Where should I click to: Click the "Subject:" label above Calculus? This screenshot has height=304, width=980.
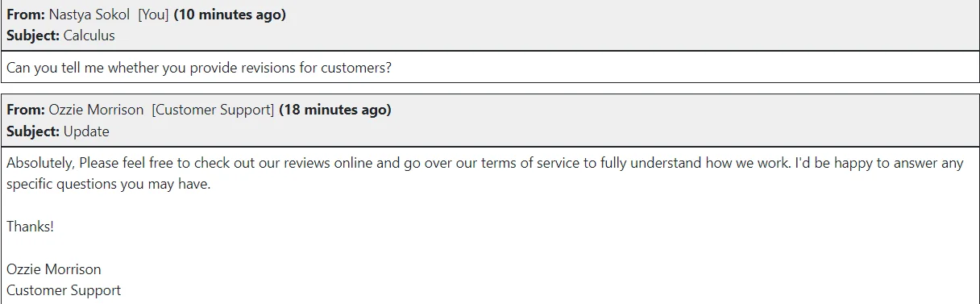[x=33, y=35]
